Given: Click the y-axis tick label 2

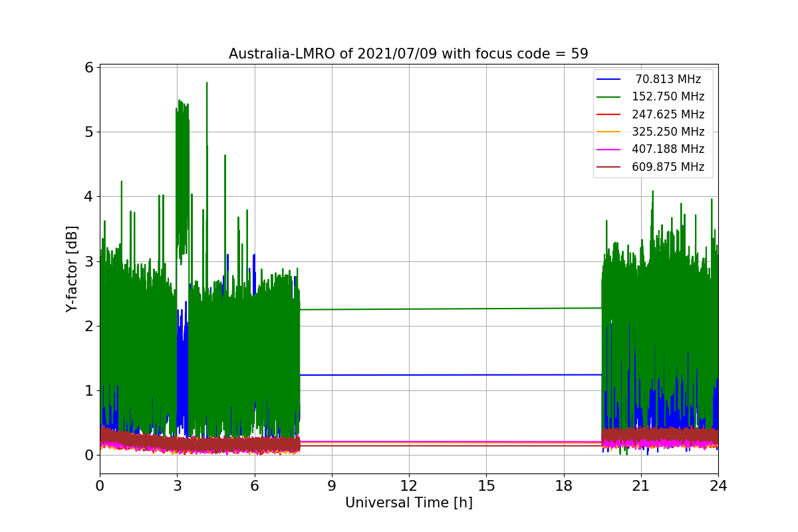Looking at the screenshot, I should tap(88, 326).
